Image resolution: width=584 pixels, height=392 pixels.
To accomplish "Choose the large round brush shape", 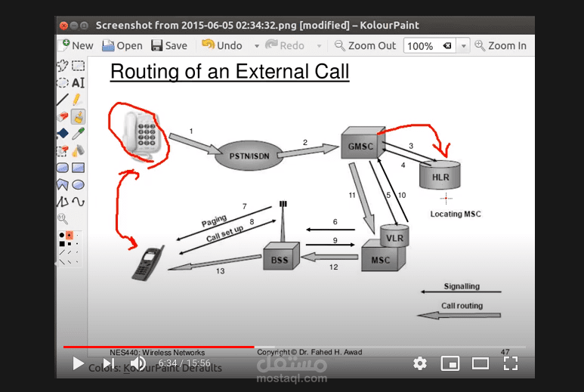I will click(62, 235).
